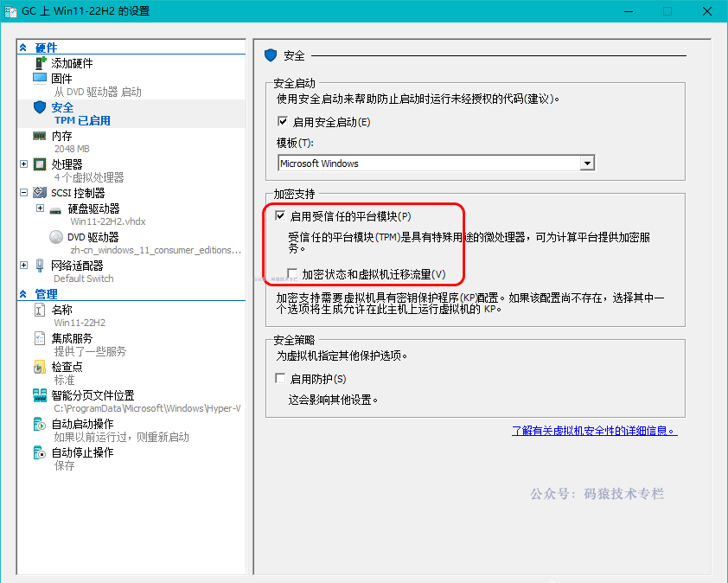The width and height of the screenshot is (728, 583).
Task: Collapse the 管理 section header
Action: (x=132, y=294)
